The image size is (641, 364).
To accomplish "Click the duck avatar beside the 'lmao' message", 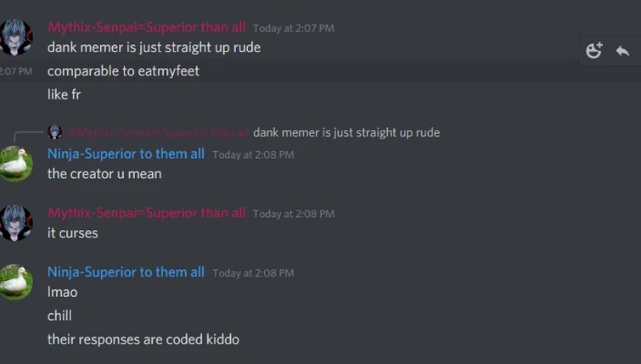I will click(x=15, y=282).
